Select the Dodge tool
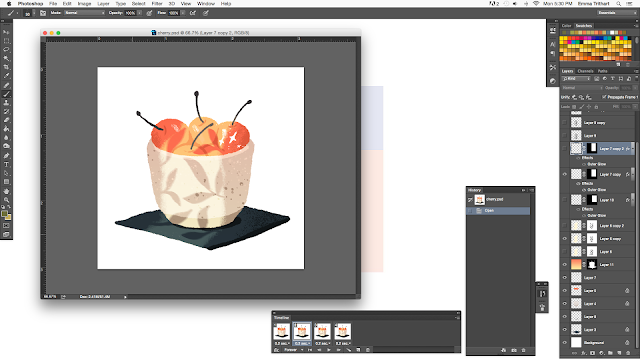640x360 pixels. [x=6, y=146]
